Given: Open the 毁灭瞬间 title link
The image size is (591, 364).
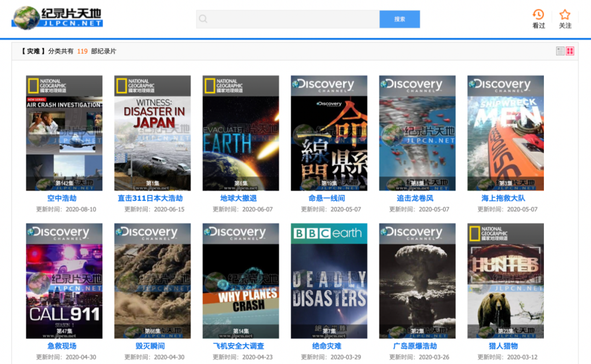Looking at the screenshot, I should coord(150,346).
